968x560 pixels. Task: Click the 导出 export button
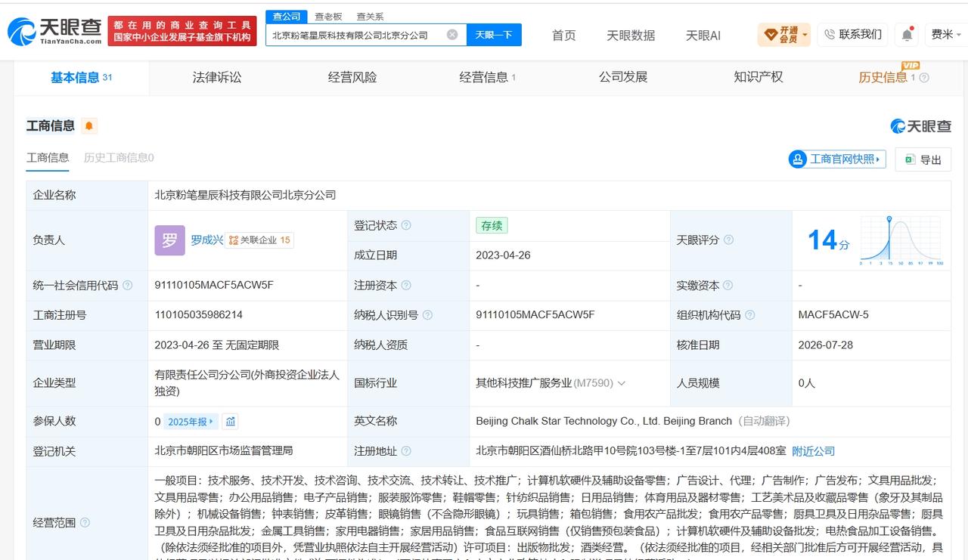923,159
